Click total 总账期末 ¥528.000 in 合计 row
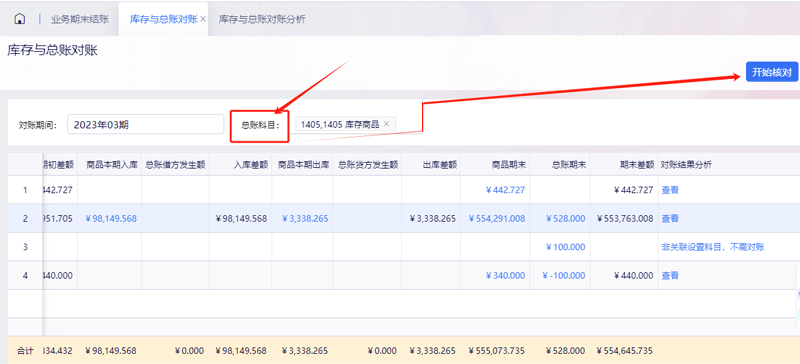Image resolution: width=800 pixels, height=364 pixels. click(565, 351)
